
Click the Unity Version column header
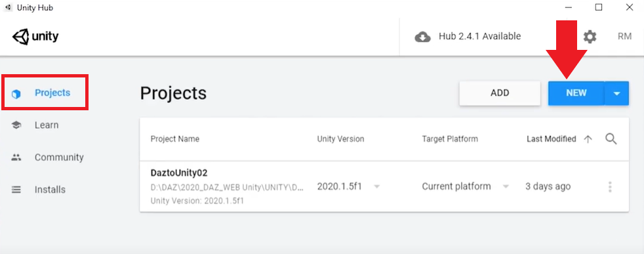(x=340, y=139)
